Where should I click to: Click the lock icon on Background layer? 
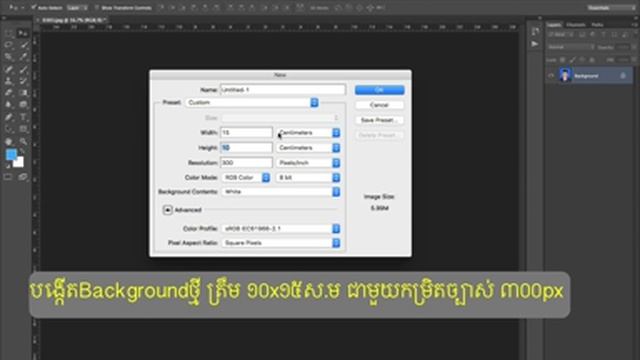(623, 76)
